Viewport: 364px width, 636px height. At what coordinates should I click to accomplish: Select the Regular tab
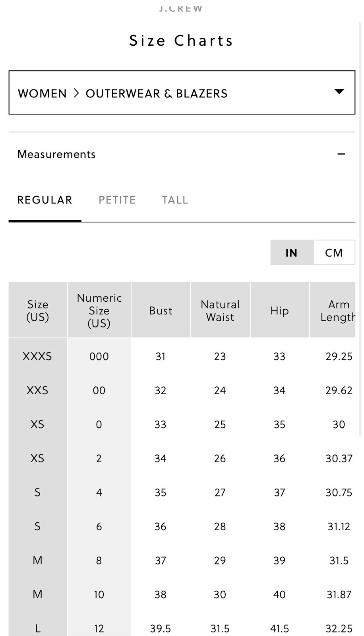[45, 200]
